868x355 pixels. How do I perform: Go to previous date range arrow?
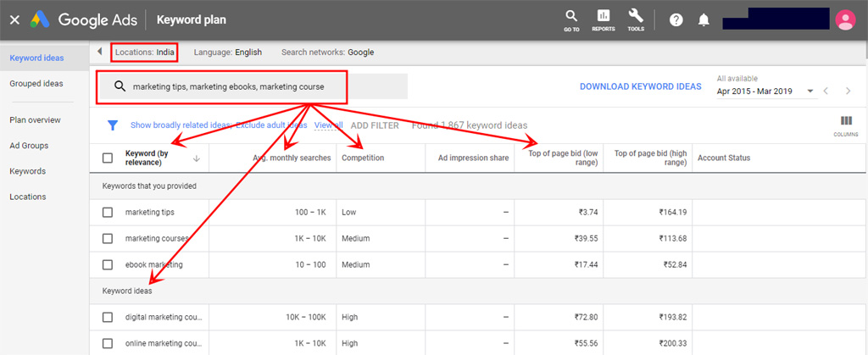pyautogui.click(x=826, y=91)
